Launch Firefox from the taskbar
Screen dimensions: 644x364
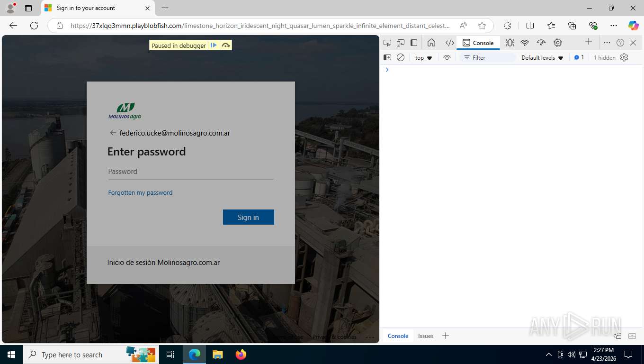(x=241, y=355)
